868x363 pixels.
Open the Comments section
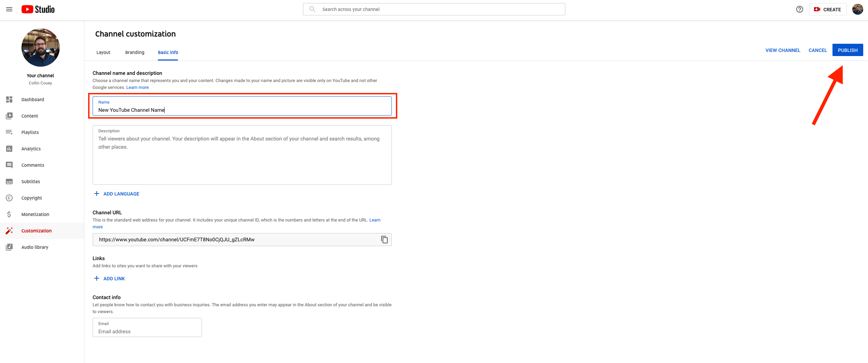(x=32, y=165)
